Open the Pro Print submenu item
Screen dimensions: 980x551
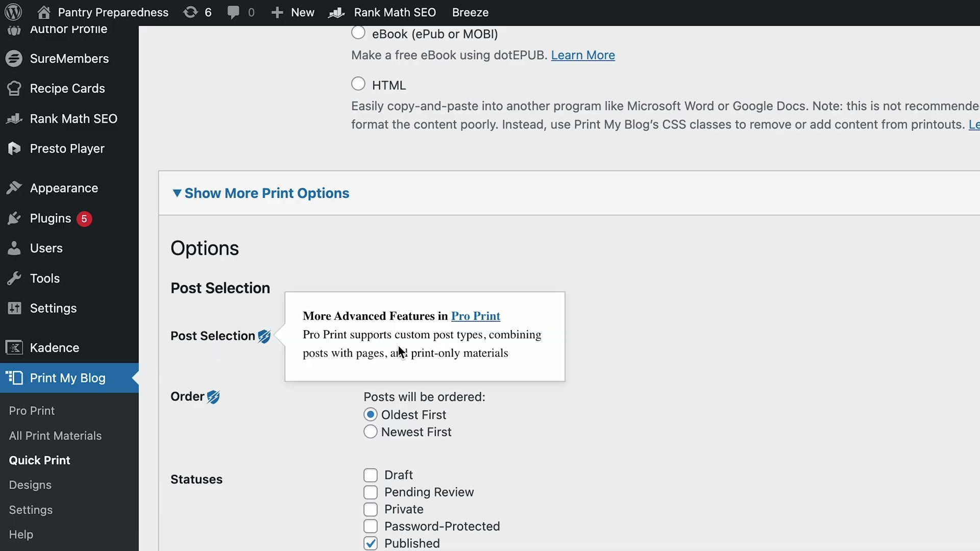coord(32,411)
